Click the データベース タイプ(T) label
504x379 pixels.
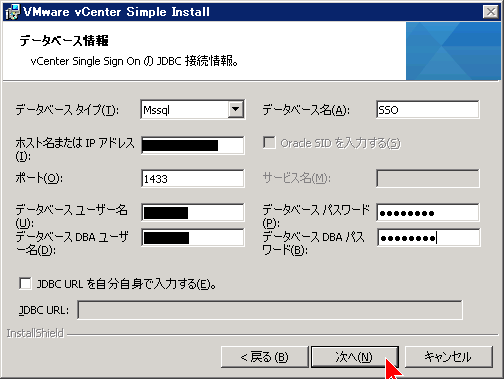(67, 109)
